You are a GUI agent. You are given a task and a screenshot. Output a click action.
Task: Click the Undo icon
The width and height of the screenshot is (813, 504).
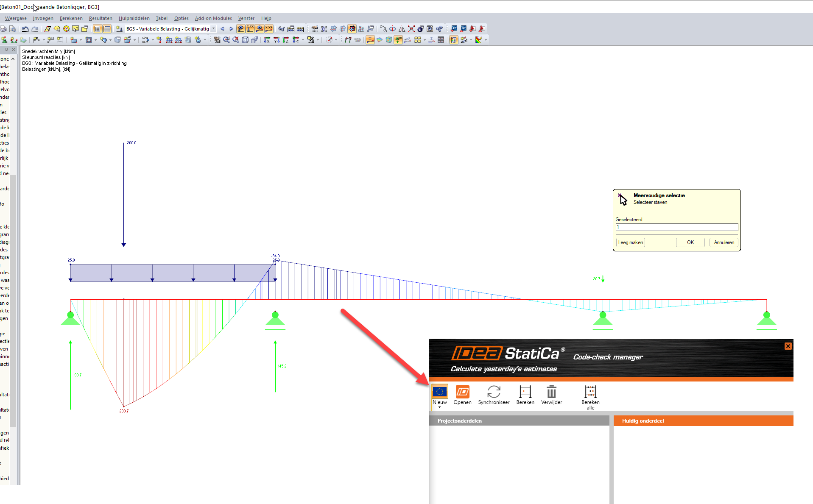(x=25, y=28)
